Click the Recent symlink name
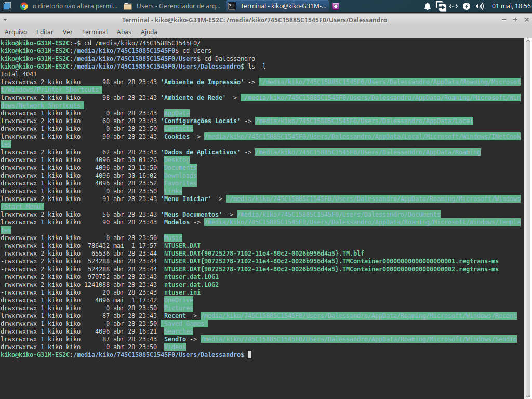The image size is (532, 399). (175, 316)
